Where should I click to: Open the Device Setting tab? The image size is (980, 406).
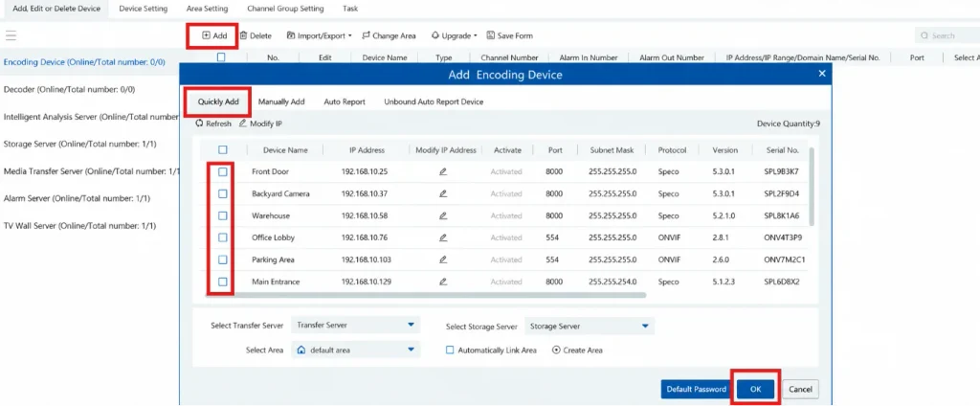point(144,10)
